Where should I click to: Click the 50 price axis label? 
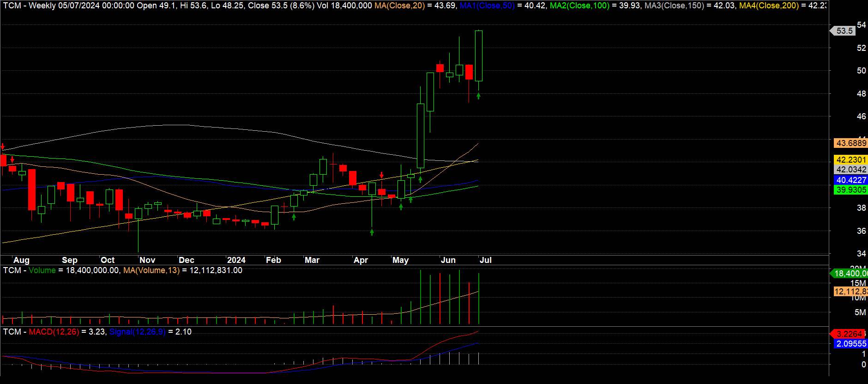tap(861, 71)
